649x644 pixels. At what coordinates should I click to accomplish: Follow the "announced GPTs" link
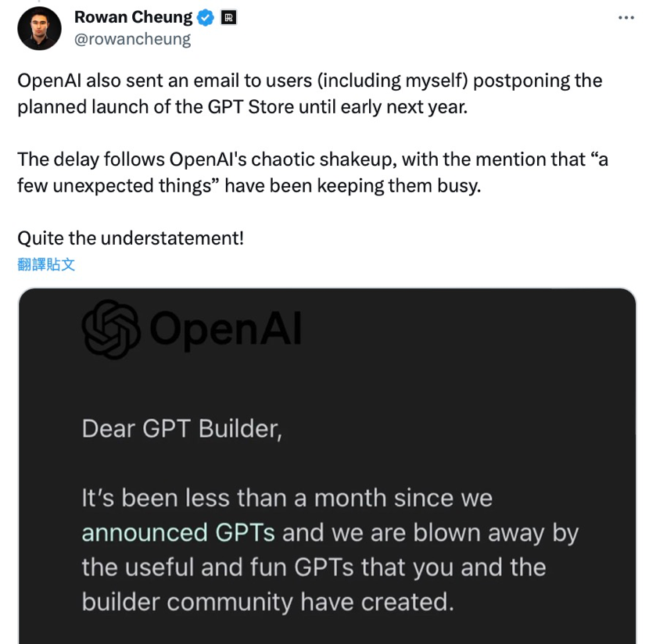pos(178,533)
